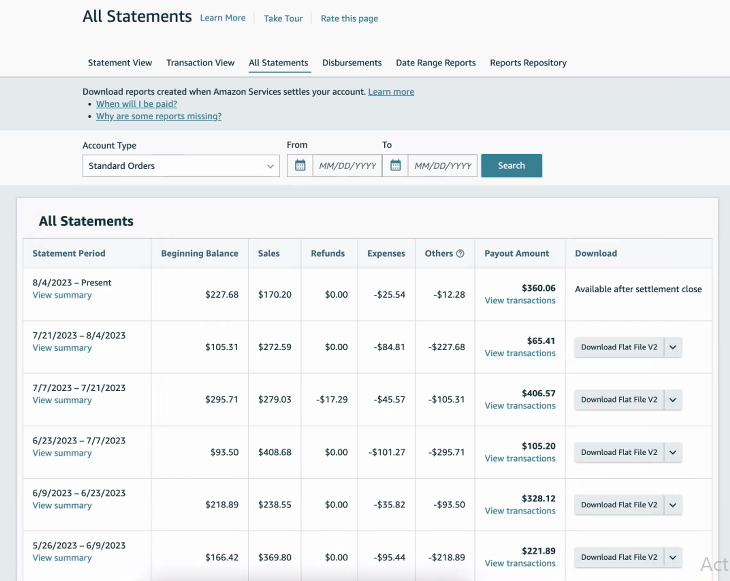View summary for 8/4/2023 – Present statement
The image size is (730, 581).
click(62, 295)
